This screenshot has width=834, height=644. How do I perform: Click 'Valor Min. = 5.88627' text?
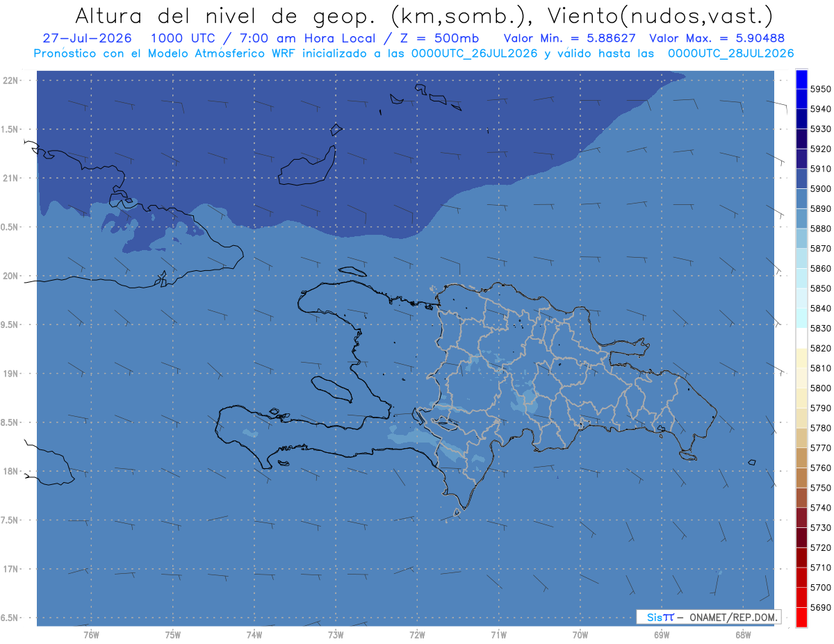(570, 38)
